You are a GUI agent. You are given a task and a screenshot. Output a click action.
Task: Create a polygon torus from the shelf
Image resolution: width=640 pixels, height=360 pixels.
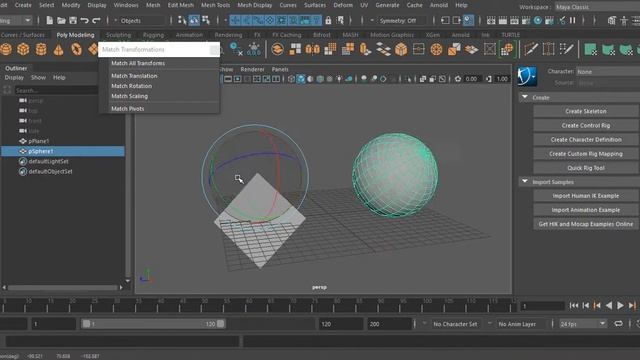coord(76,49)
